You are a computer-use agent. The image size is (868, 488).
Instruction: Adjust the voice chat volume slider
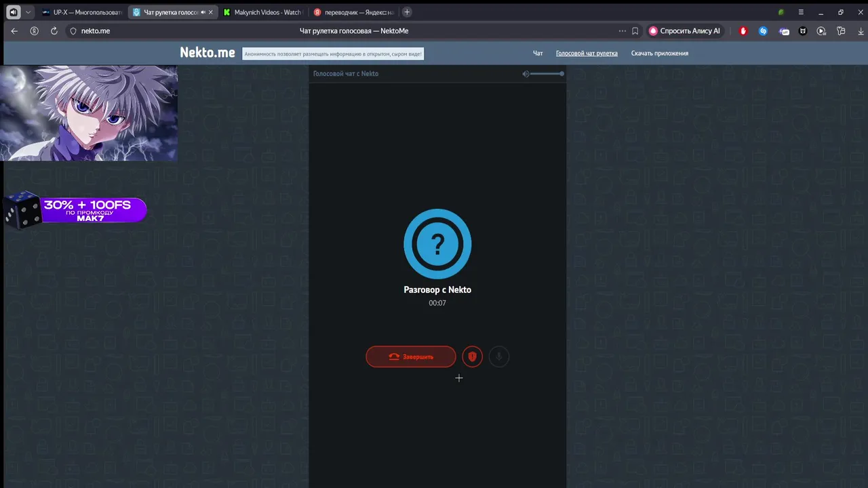tap(547, 74)
